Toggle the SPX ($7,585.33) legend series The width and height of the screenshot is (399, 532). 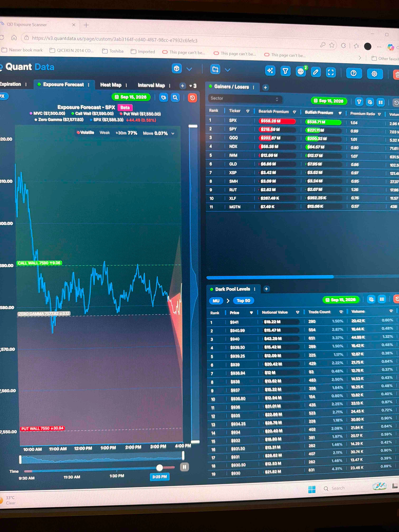107,120
